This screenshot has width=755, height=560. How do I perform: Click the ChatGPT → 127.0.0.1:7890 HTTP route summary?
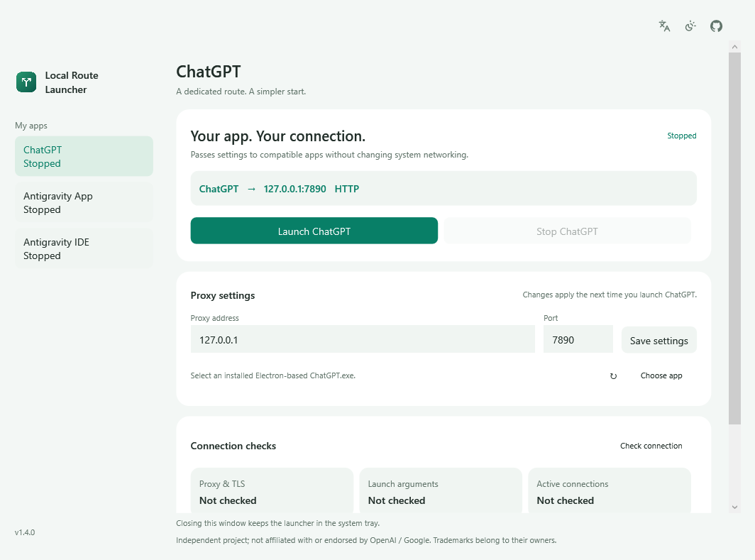(x=443, y=189)
